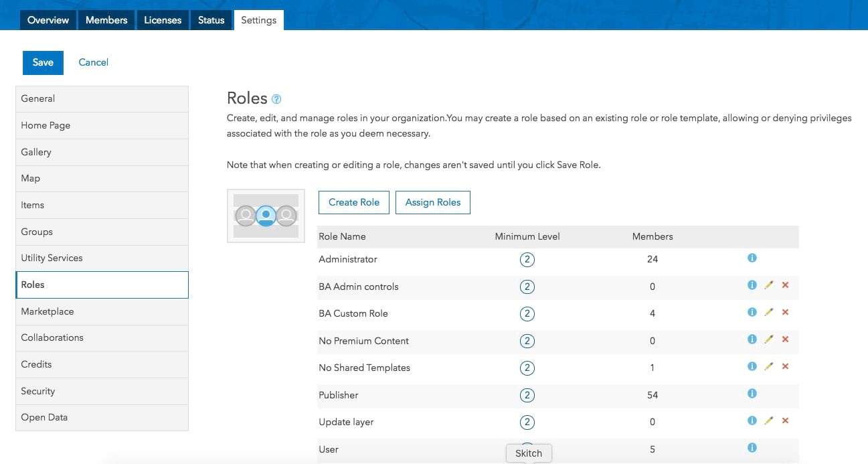Edit the BA Admin controls role
The width and height of the screenshot is (868, 464).
[768, 285]
